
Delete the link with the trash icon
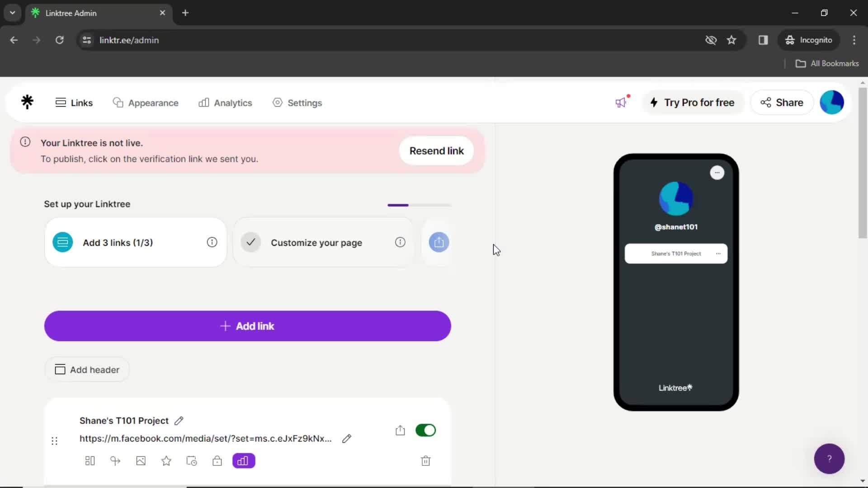(x=426, y=461)
